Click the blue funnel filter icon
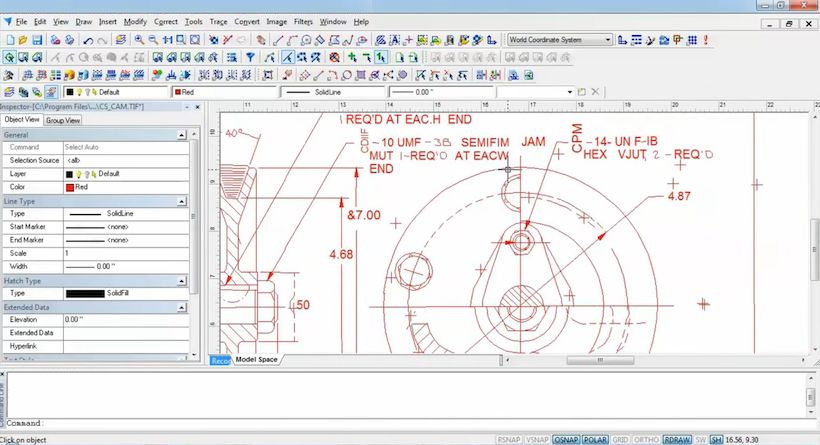The image size is (820, 445). [x=250, y=58]
